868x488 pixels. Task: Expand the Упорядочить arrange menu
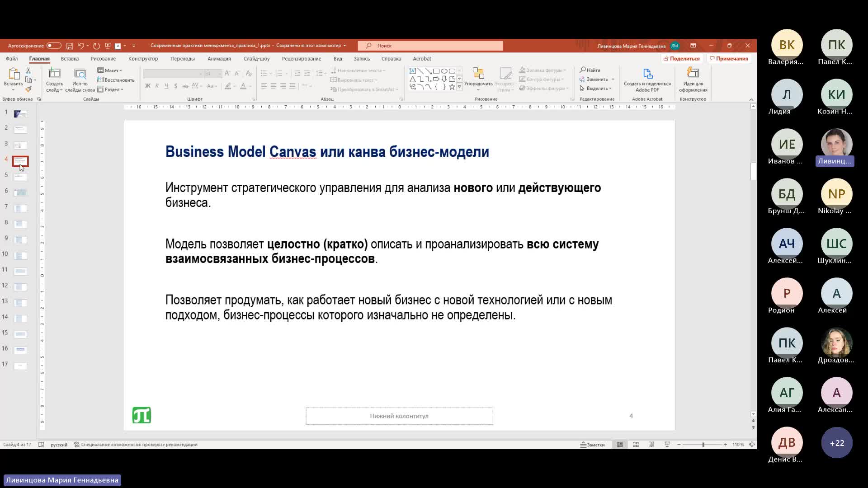[x=478, y=79]
